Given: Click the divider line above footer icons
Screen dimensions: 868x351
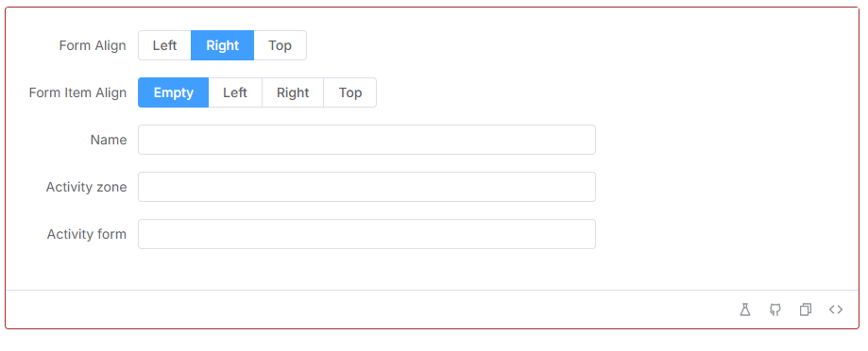Looking at the screenshot, I should coord(432,290).
